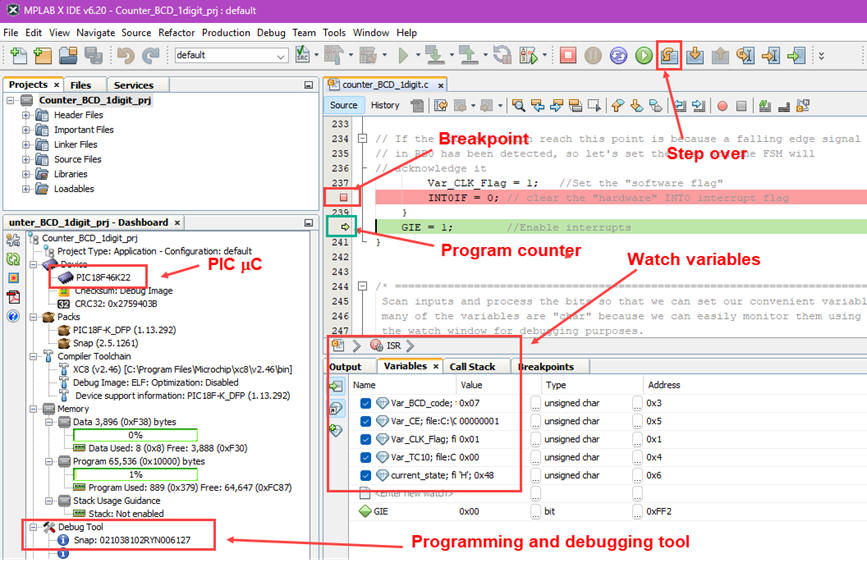Click the green Continue icon
The width and height of the screenshot is (867, 563).
[644, 55]
